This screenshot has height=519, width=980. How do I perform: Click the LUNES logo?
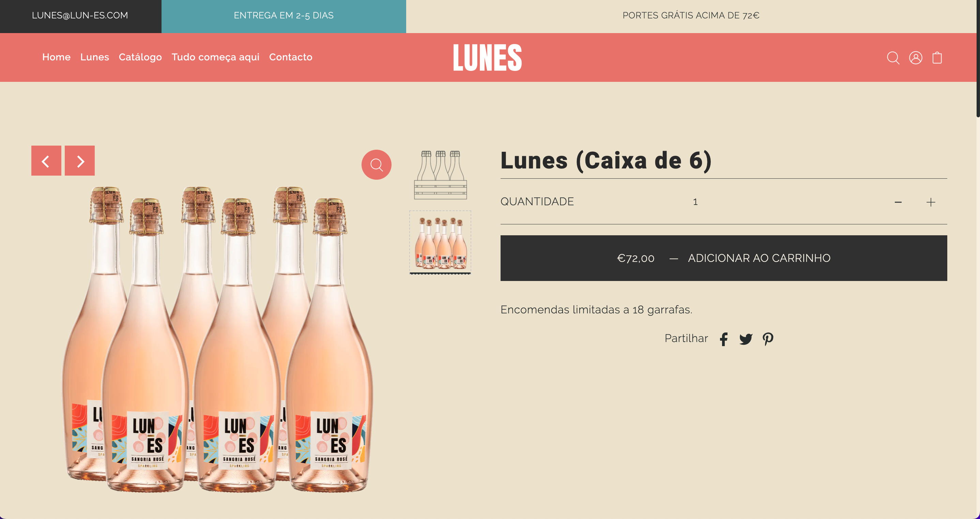tap(487, 58)
